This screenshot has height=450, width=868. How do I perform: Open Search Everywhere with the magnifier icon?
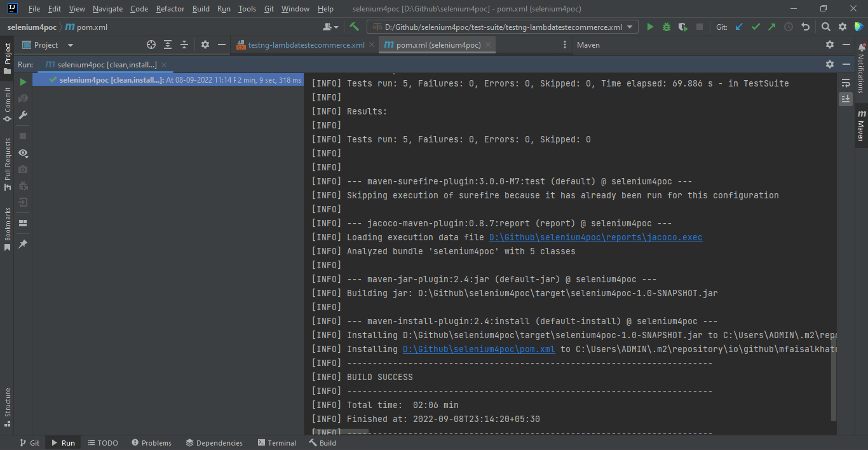coord(826,27)
